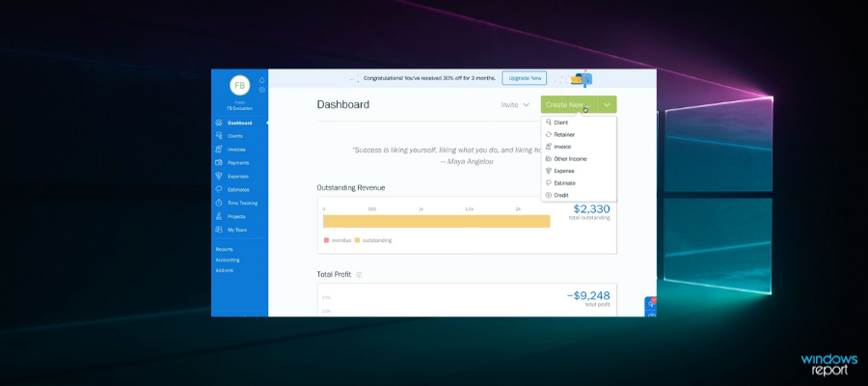Viewport: 868px width, 386px height.
Task: Open Estimates via its sidebar icon
Action: point(219,189)
